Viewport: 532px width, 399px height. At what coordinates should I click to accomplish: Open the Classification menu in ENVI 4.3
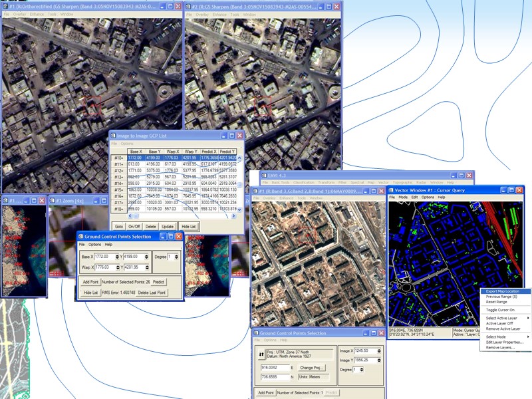click(304, 182)
